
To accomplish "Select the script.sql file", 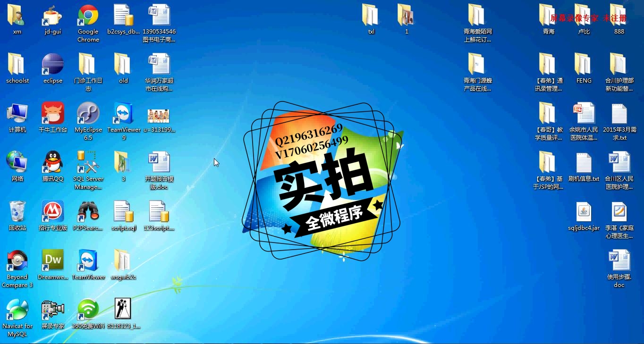I will 124,211.
